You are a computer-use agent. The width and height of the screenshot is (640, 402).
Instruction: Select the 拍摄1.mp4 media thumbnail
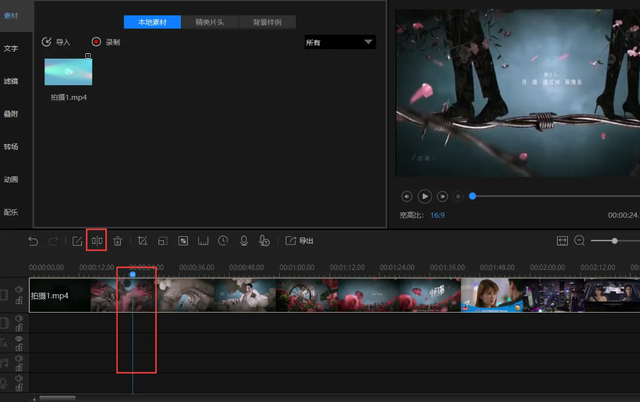pos(68,72)
